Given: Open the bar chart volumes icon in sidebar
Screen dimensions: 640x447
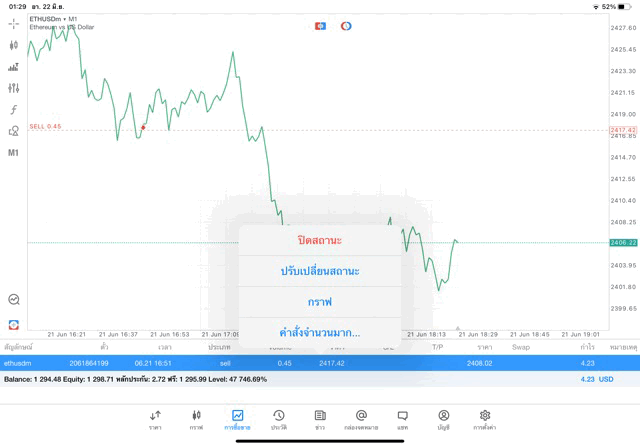Looking at the screenshot, I should click(x=13, y=67).
